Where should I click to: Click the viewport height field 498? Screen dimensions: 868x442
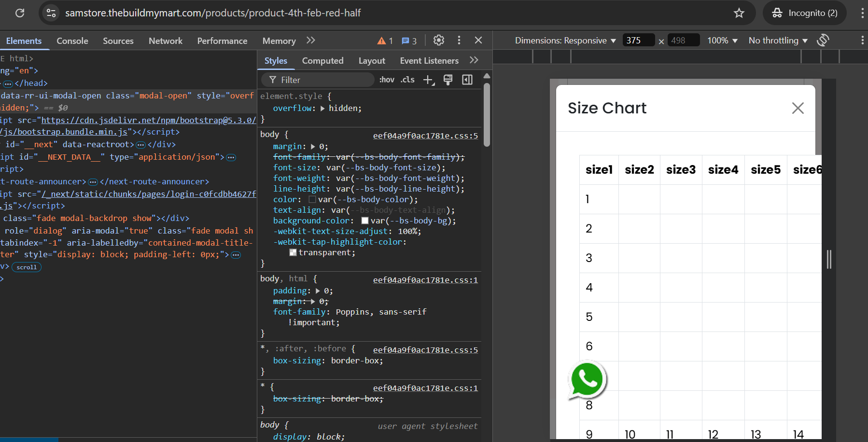683,41
